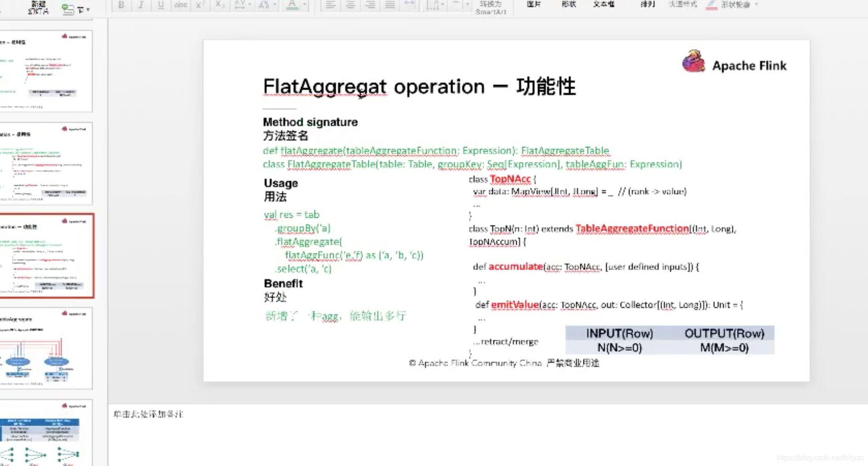Click the 'var data: MapView' code line
The height and width of the screenshot is (466, 868).
[x=580, y=191]
